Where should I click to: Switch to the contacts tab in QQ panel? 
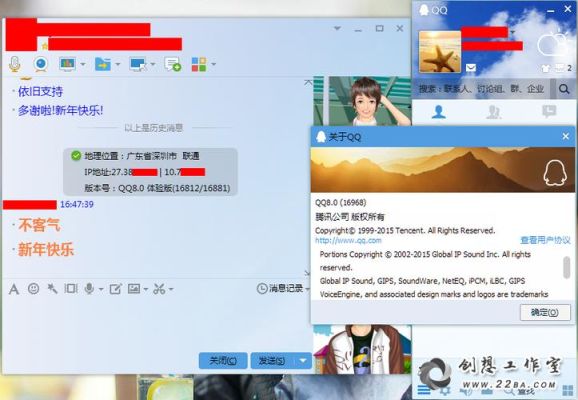pos(439,112)
